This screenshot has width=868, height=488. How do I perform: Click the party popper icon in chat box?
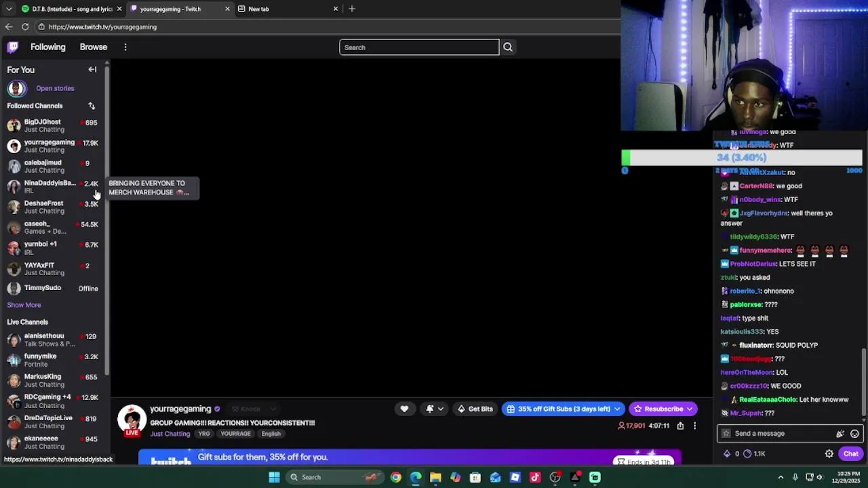[x=840, y=433]
